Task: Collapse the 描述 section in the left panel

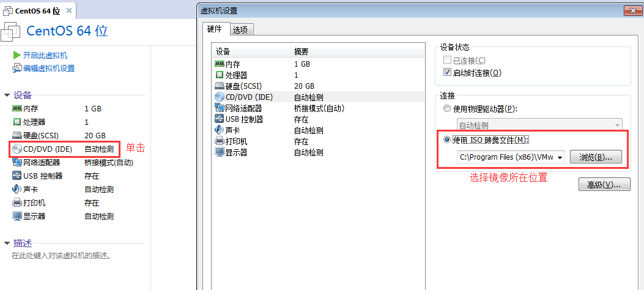Action: [x=7, y=243]
